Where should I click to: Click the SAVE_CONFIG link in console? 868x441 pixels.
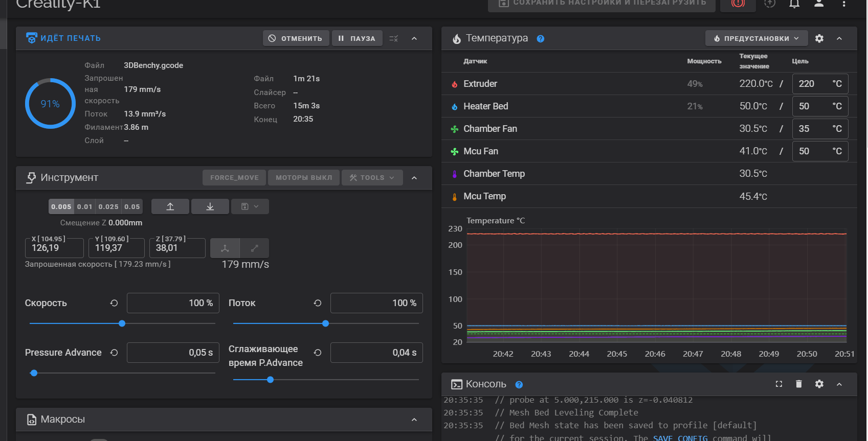click(680, 438)
